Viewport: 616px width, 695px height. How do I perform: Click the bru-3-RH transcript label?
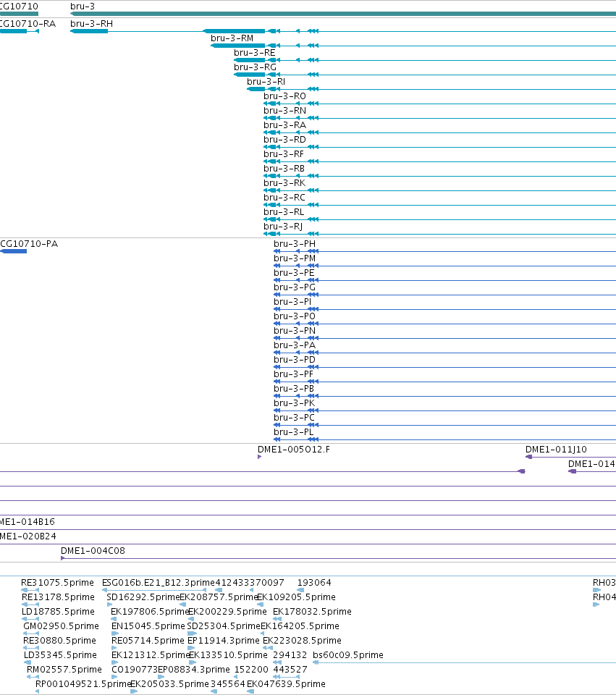[91, 24]
